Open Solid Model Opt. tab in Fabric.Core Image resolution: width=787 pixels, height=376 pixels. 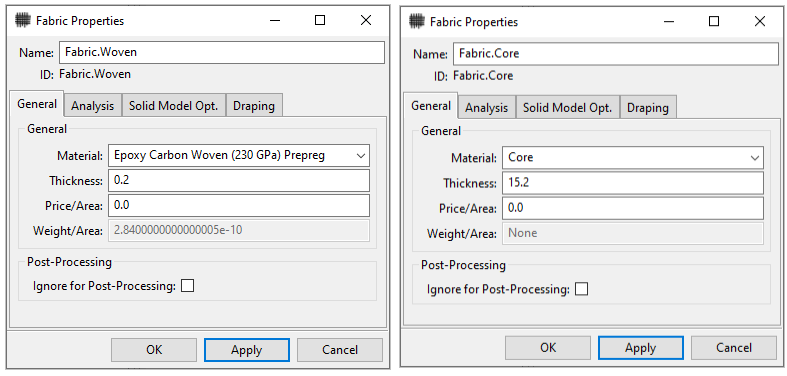point(568,108)
